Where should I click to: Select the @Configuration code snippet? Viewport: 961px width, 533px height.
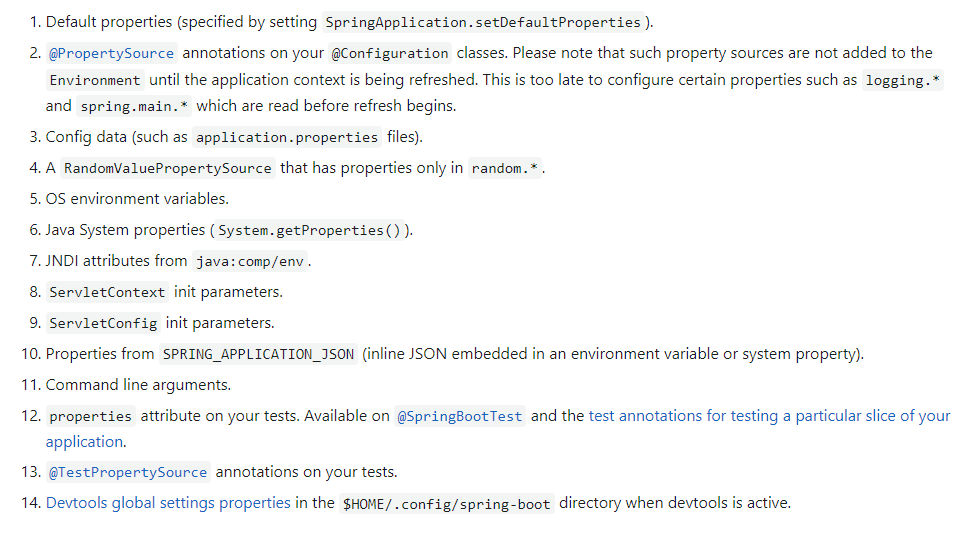390,54
